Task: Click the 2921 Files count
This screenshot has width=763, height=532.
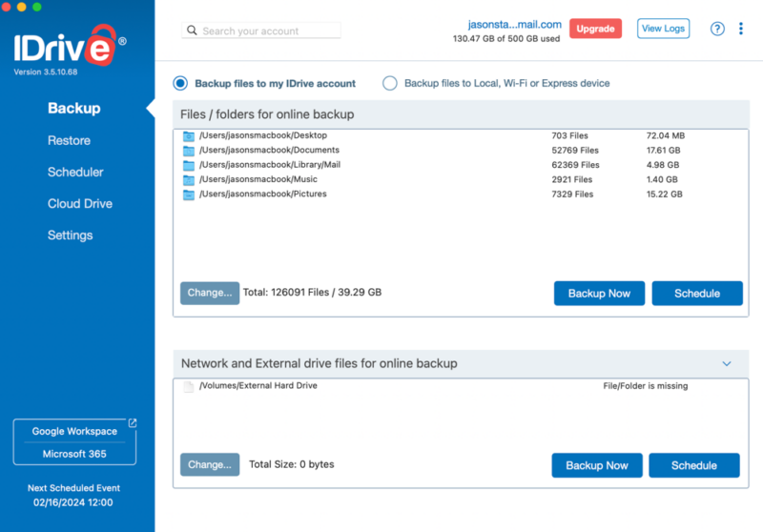Action: coord(571,179)
